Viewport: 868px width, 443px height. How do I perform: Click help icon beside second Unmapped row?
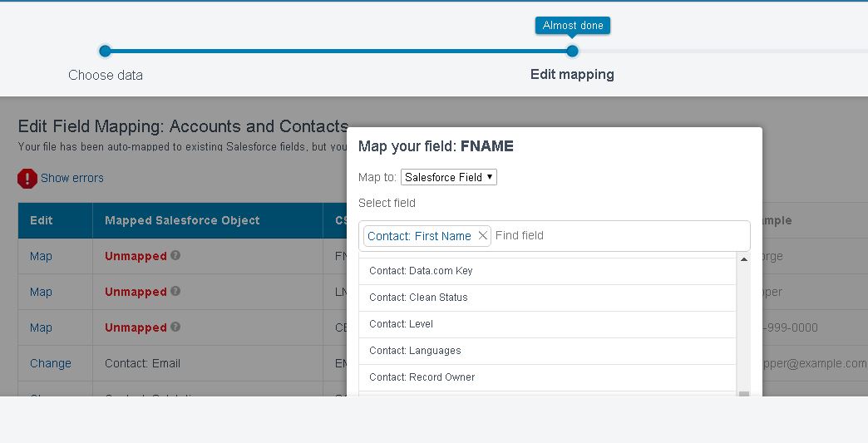tap(175, 292)
